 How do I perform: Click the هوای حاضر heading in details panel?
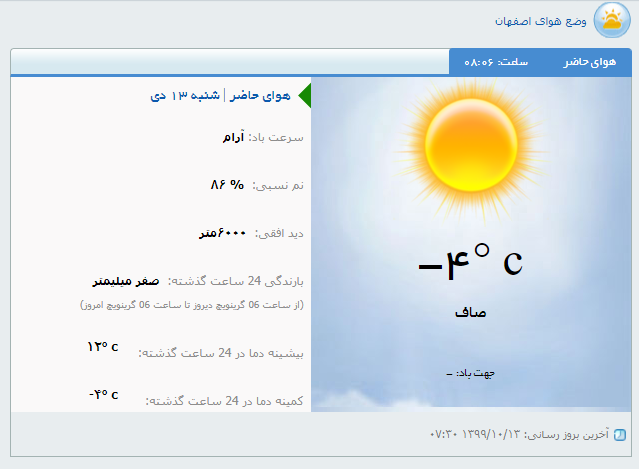click(x=260, y=96)
